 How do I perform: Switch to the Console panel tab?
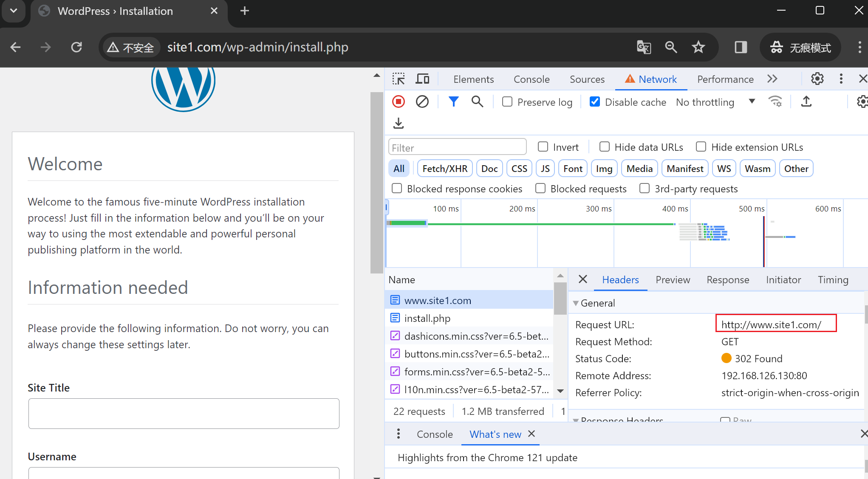(x=531, y=79)
